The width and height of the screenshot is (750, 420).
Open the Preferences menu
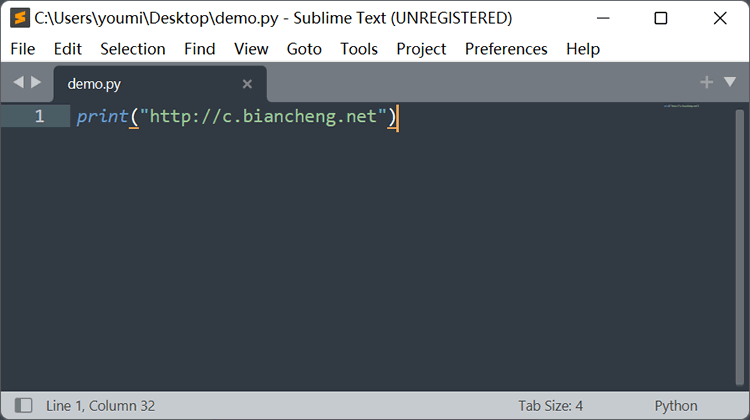point(506,49)
